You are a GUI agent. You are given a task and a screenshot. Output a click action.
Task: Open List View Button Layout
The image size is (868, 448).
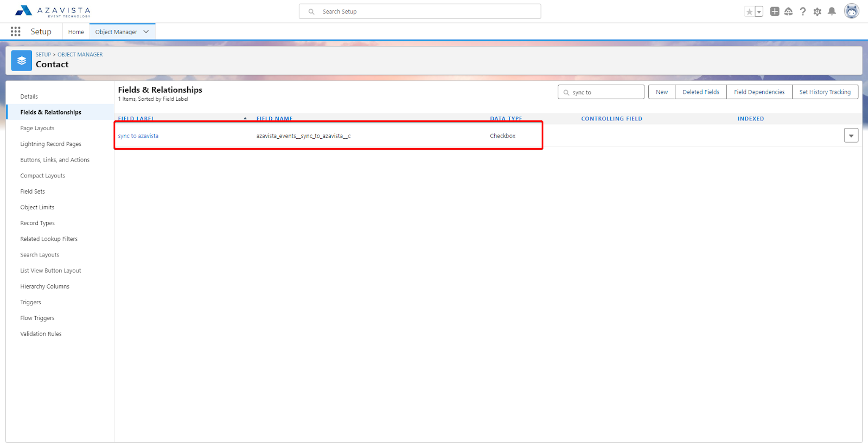coord(51,271)
